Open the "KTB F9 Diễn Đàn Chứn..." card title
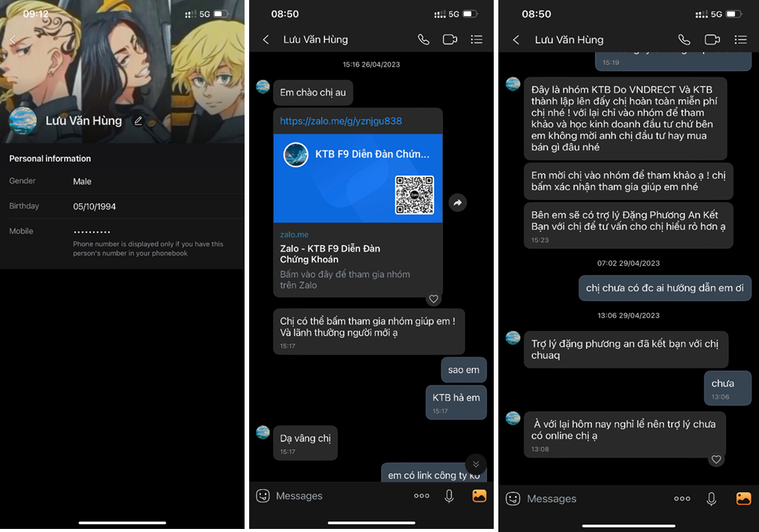 point(373,154)
